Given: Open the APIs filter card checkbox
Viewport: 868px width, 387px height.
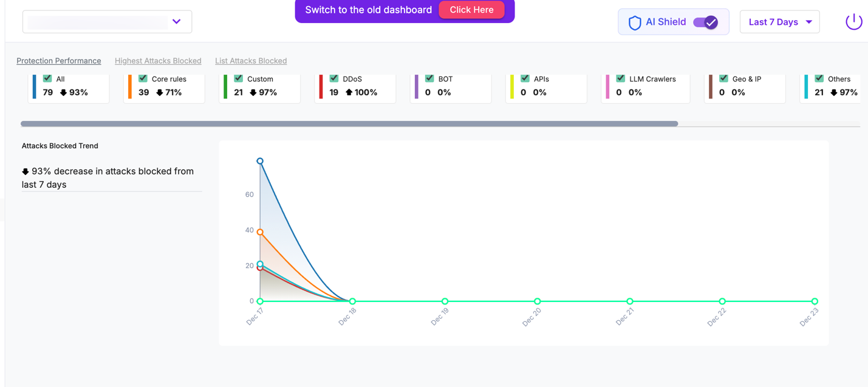Looking at the screenshot, I should 524,78.
